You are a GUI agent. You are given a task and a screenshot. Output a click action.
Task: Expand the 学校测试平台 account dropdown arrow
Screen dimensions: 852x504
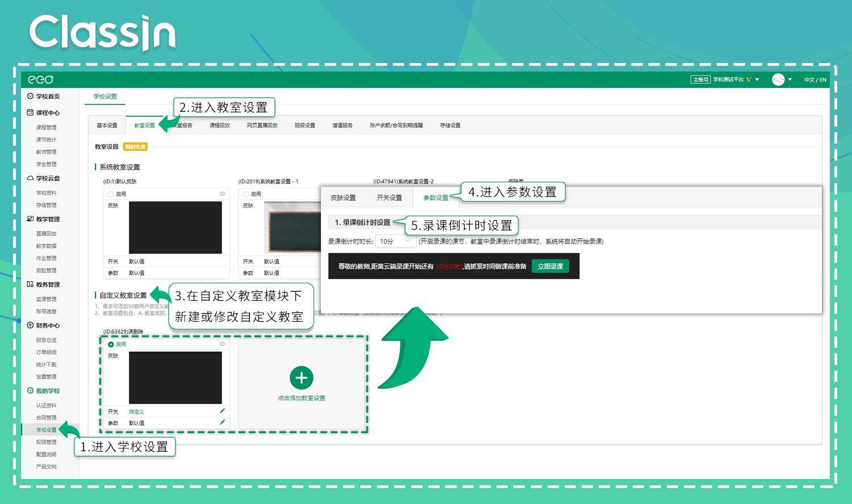(757, 79)
